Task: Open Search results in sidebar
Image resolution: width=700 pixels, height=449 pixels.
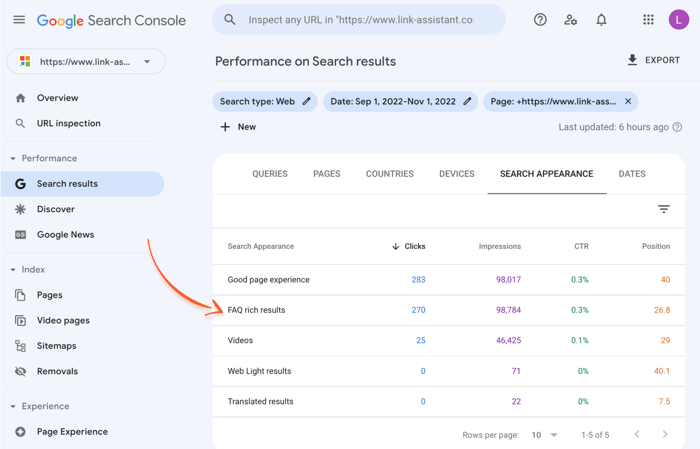Action: click(x=83, y=184)
